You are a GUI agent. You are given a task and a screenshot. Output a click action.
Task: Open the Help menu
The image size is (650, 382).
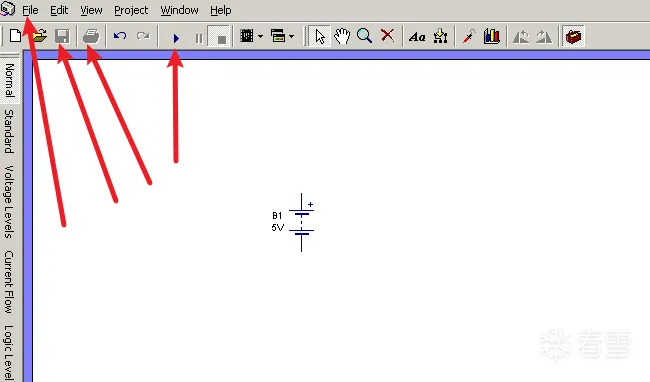click(221, 10)
